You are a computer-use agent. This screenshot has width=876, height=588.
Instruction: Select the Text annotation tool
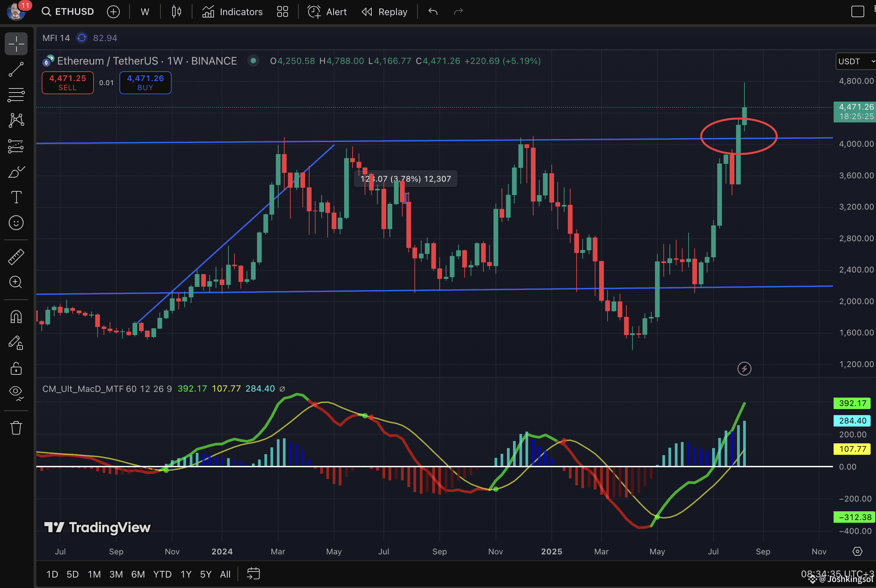click(16, 197)
